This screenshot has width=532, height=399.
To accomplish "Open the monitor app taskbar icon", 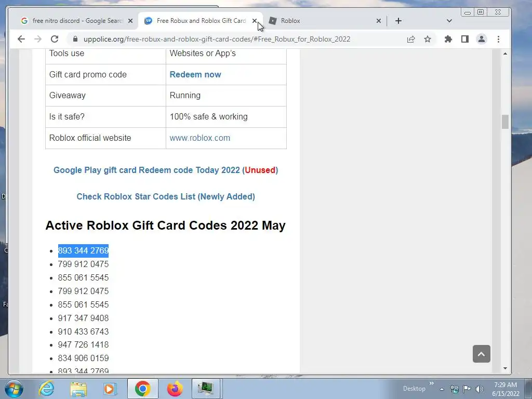I will (206, 389).
